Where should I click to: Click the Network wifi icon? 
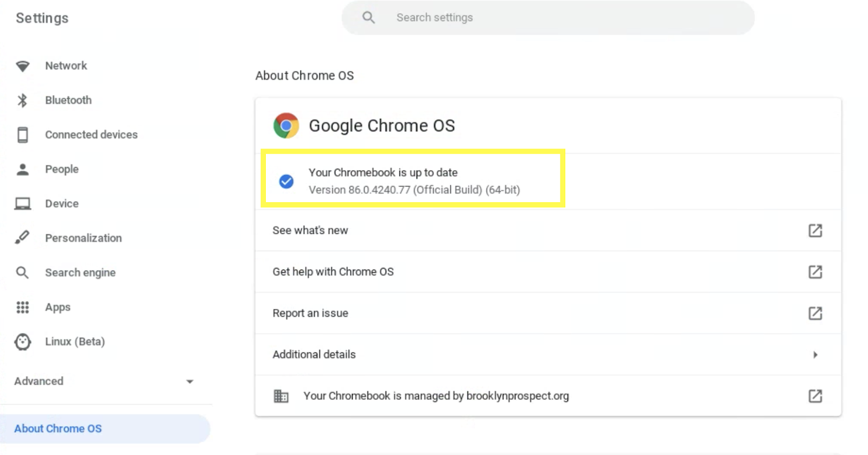click(22, 66)
